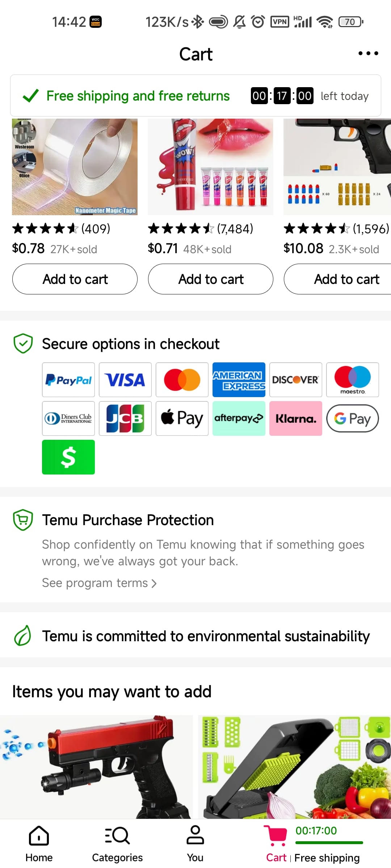Tap the free shipping countdown progress bar
Image resolution: width=391 pixels, height=868 pixels.
click(329, 843)
